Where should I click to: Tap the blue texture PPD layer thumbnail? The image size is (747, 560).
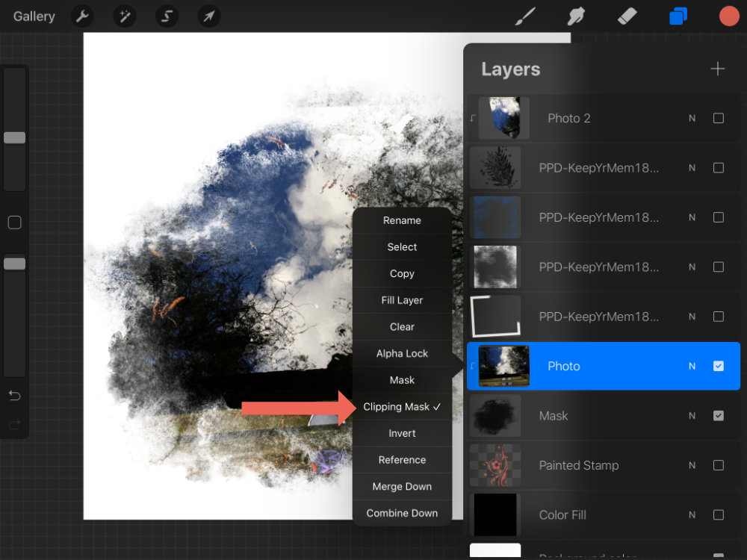coord(495,217)
